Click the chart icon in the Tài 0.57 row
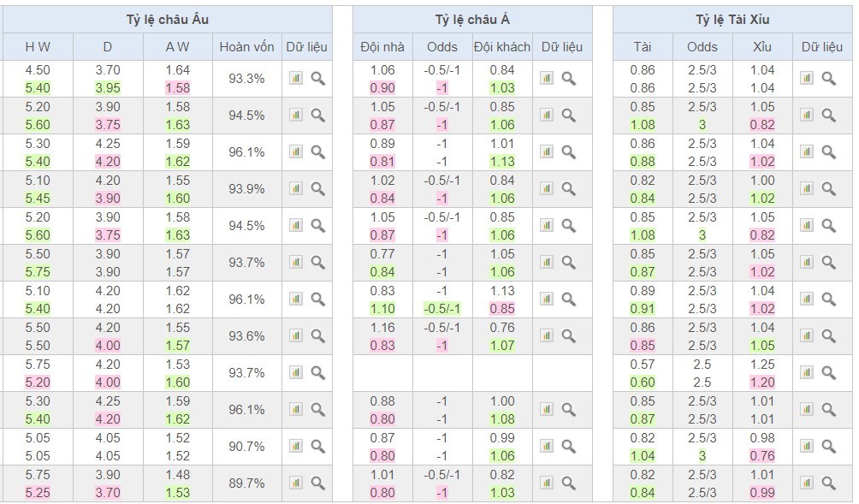 coord(807,373)
